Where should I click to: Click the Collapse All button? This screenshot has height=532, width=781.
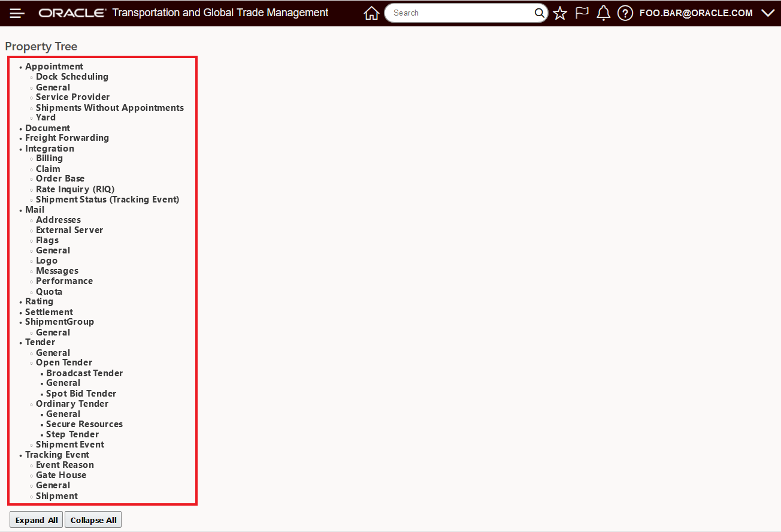(x=93, y=520)
